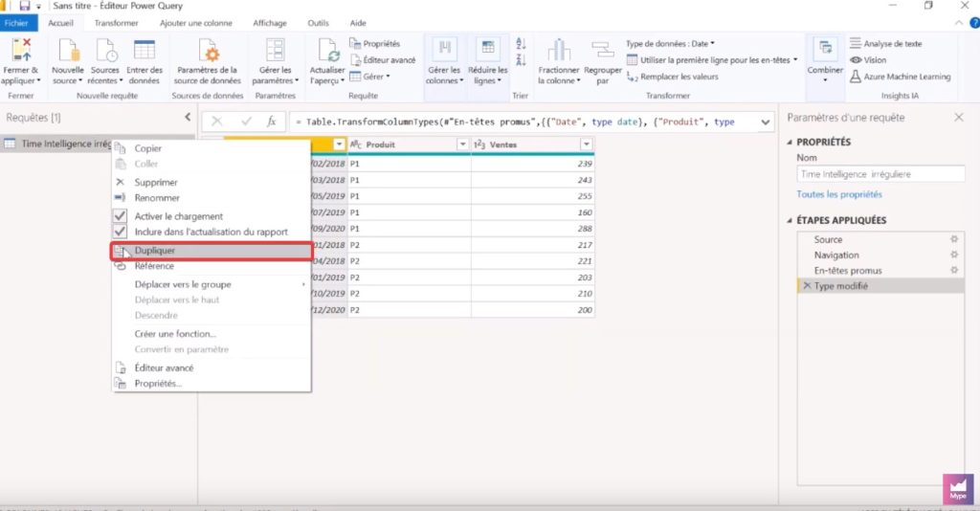Sort ascending with the A-Z icon
Image resolution: width=980 pixels, height=511 pixels.
pos(521,44)
